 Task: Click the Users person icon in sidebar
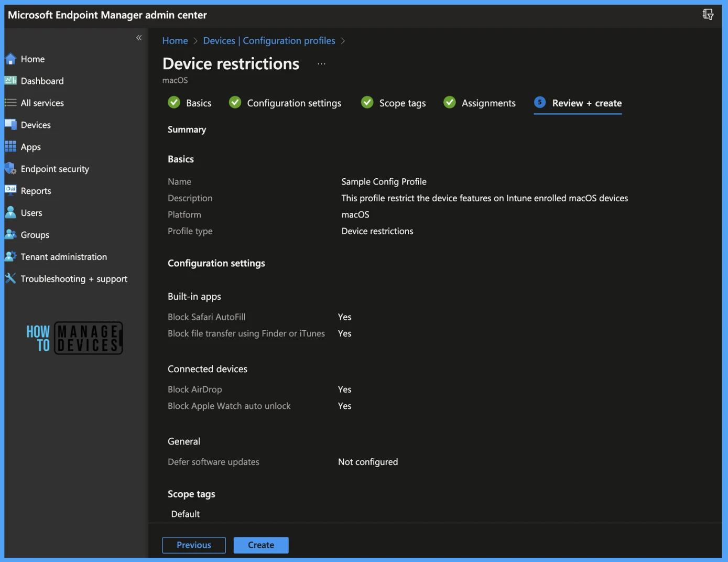point(10,212)
